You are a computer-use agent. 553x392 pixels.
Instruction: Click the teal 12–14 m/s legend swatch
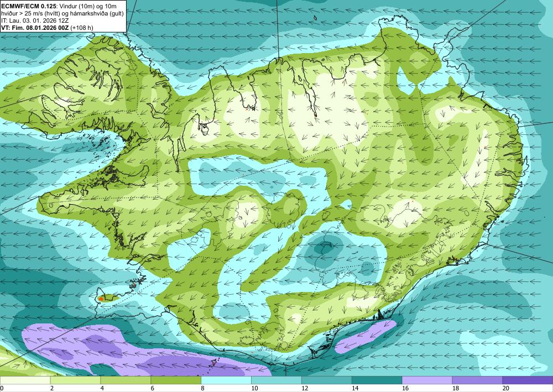point(327,380)
